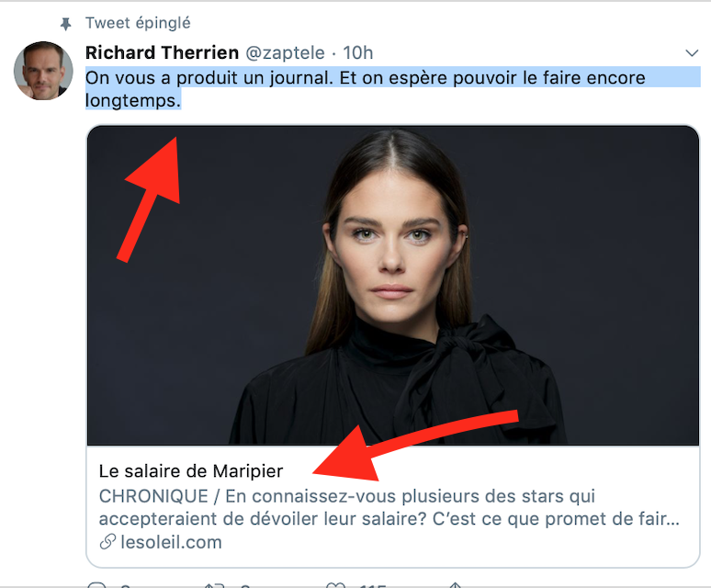The height and width of the screenshot is (588, 711).
Task: Click the word longtemps in tweet
Action: (133, 101)
